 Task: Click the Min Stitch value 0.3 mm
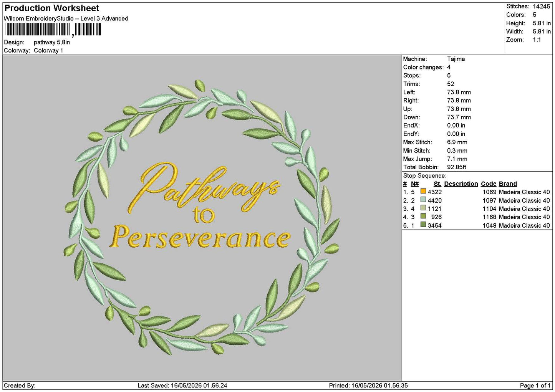coord(457,151)
